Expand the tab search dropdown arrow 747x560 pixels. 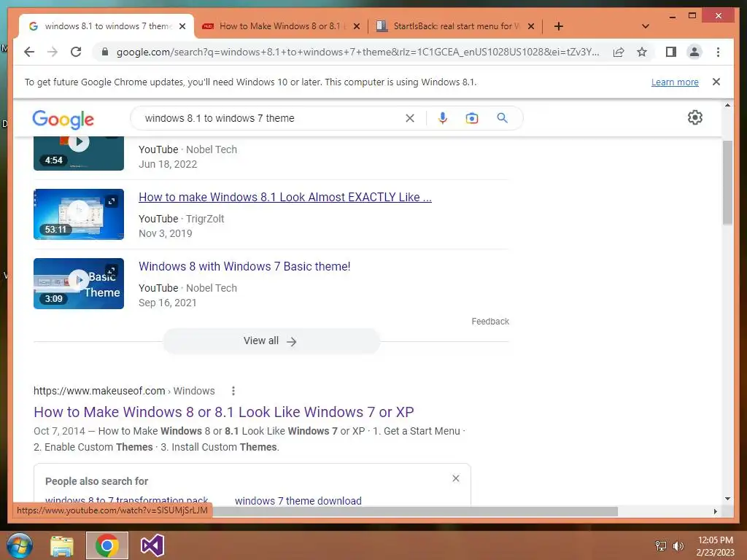[x=646, y=26]
